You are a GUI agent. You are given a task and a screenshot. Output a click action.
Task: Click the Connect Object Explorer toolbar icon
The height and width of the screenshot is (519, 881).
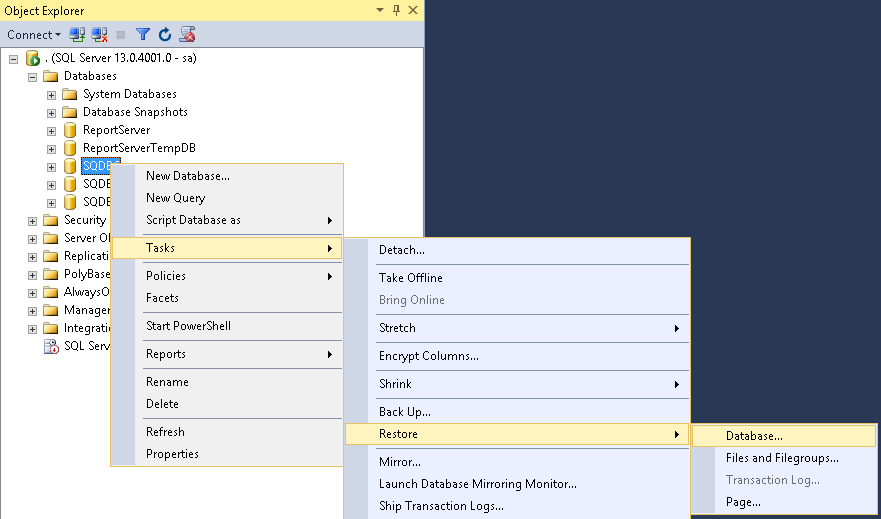point(77,34)
